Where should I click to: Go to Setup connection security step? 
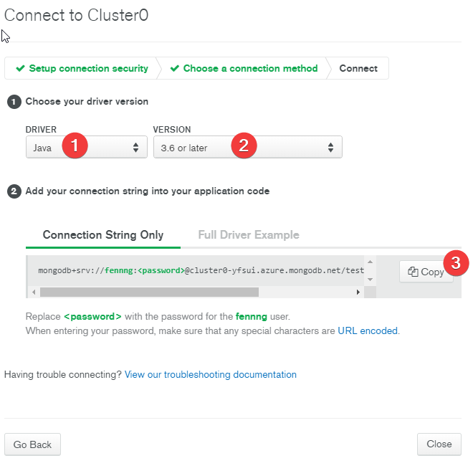coord(82,68)
